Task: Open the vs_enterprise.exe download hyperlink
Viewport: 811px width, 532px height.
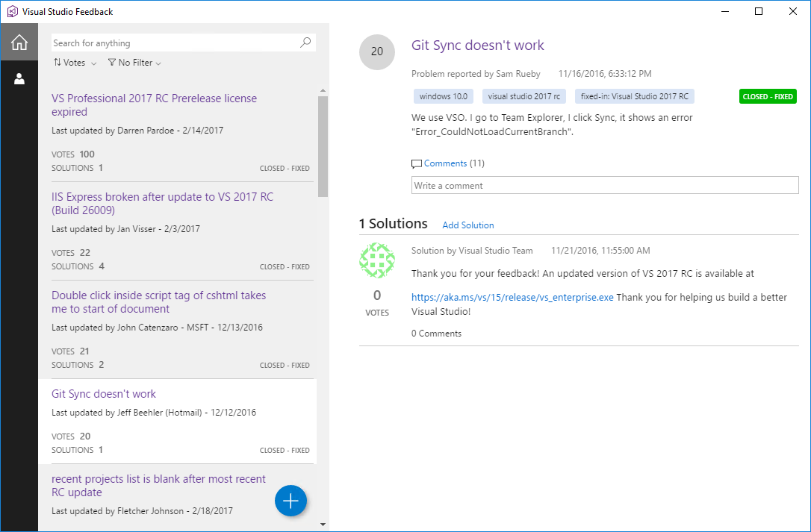Action: pos(511,297)
